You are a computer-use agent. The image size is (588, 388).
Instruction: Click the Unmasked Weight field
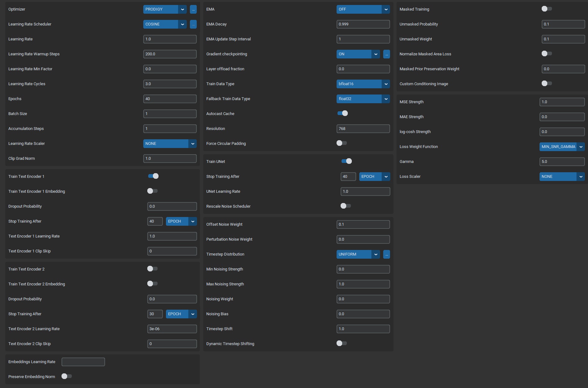[563, 39]
